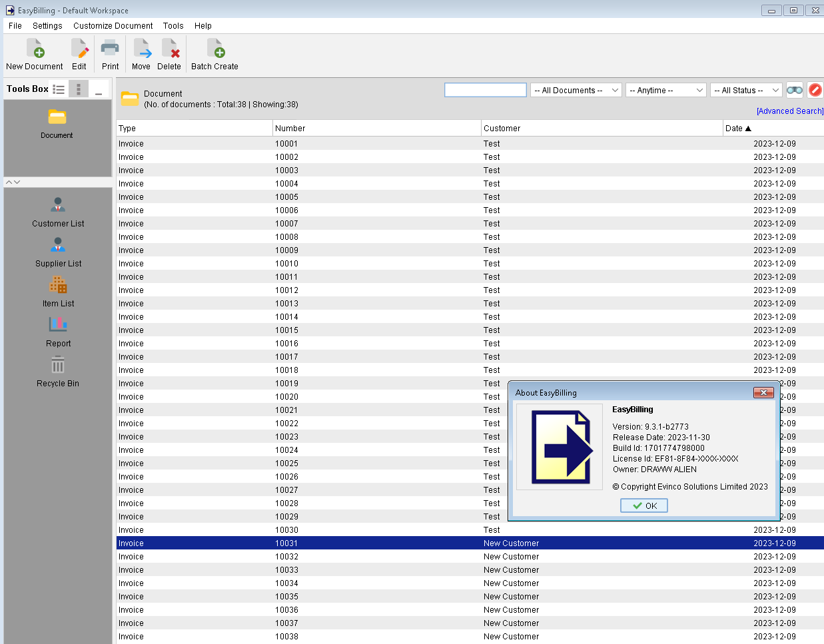The width and height of the screenshot is (824, 644).
Task: Select invoice row 10034
Action: pyautogui.click(x=470, y=583)
